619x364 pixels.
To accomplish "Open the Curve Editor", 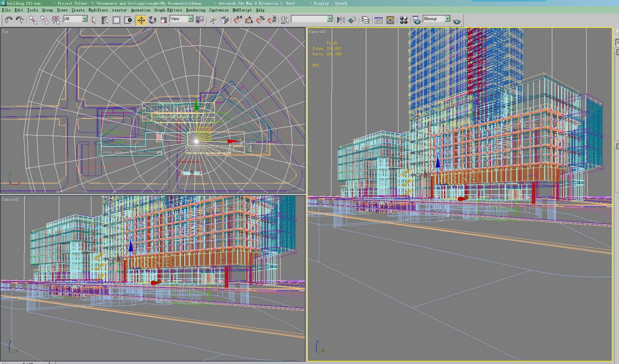I will 378,20.
